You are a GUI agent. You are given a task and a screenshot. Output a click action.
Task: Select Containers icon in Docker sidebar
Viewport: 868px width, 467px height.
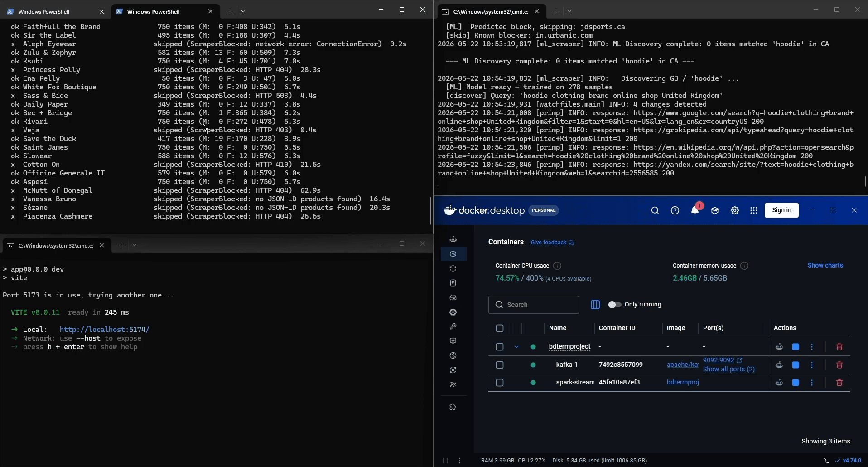(453, 254)
